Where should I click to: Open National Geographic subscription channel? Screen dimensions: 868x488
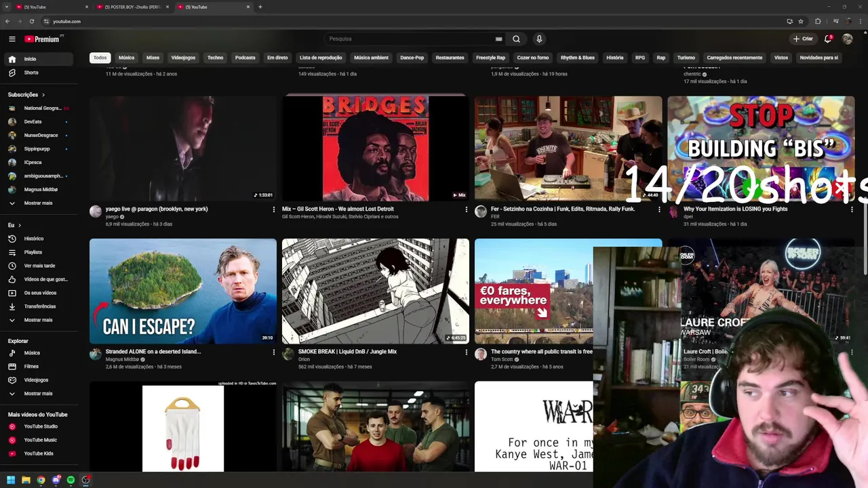(39, 108)
